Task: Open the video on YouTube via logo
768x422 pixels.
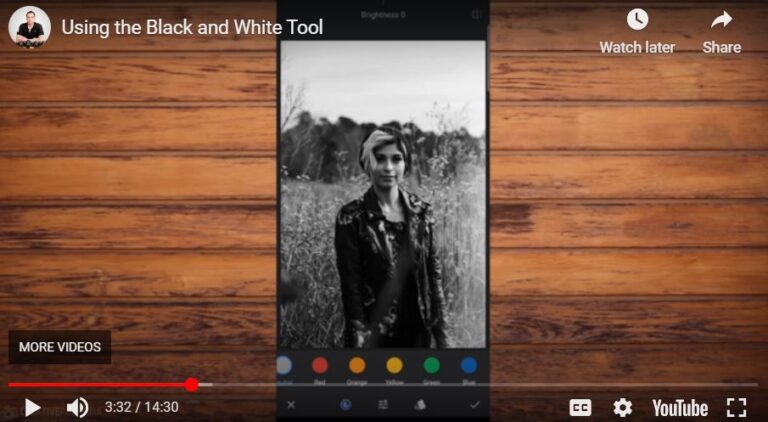Action: point(680,407)
